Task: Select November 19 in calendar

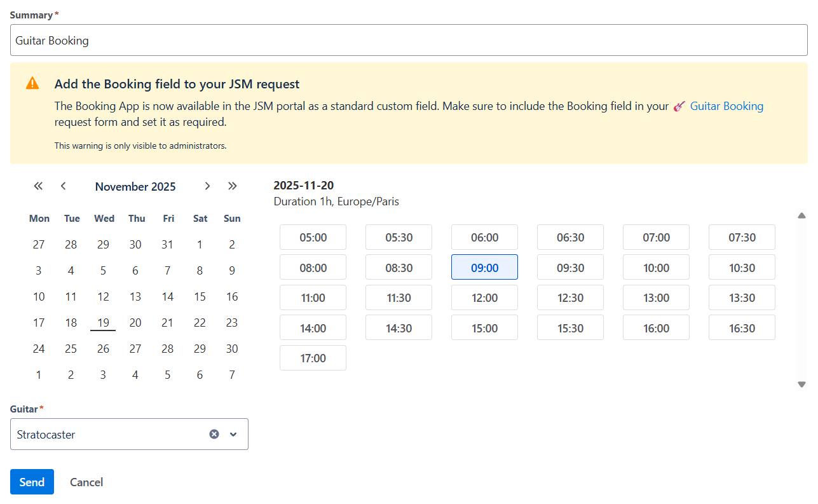Action: (103, 323)
